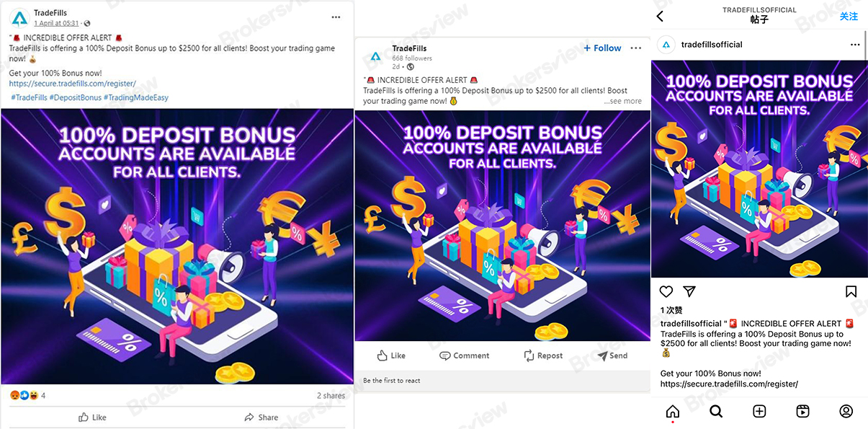The width and height of the screenshot is (868, 429).
Task: Tap the Instagram heart like icon
Action: pos(666,291)
